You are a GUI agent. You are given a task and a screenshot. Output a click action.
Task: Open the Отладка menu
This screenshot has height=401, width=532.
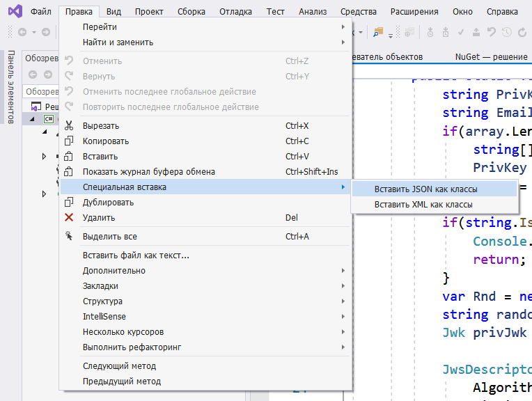tap(235, 12)
